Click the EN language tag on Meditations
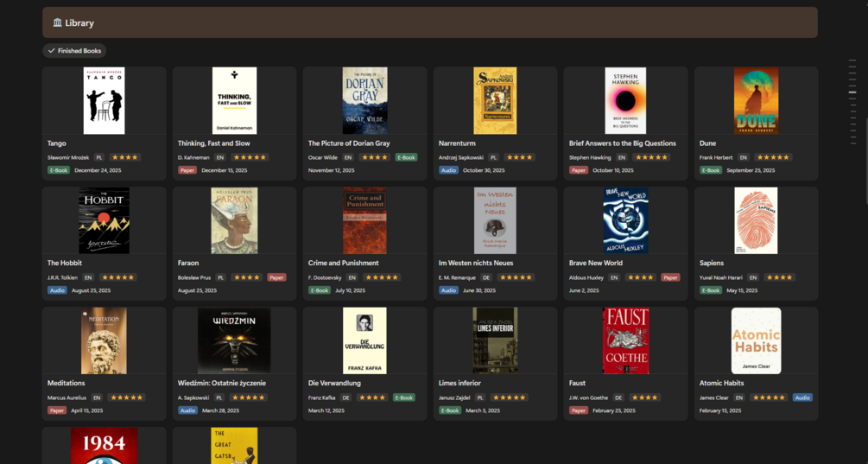The height and width of the screenshot is (464, 868). click(x=97, y=397)
